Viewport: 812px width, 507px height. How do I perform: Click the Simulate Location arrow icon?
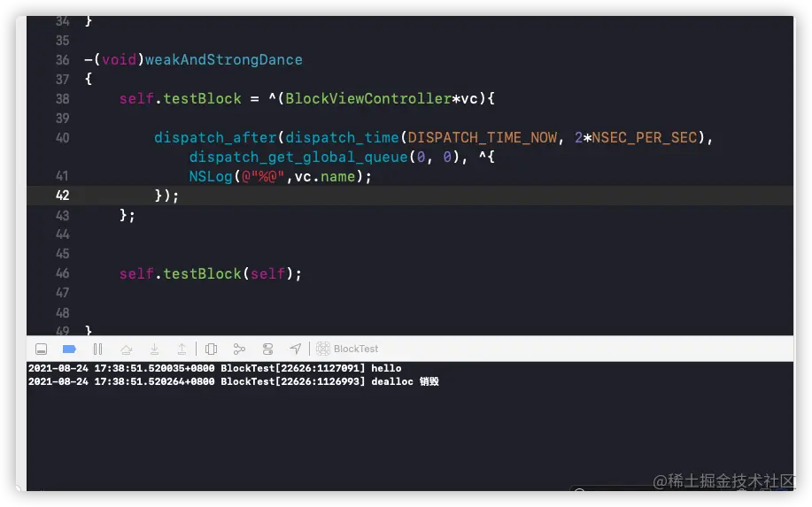295,350
